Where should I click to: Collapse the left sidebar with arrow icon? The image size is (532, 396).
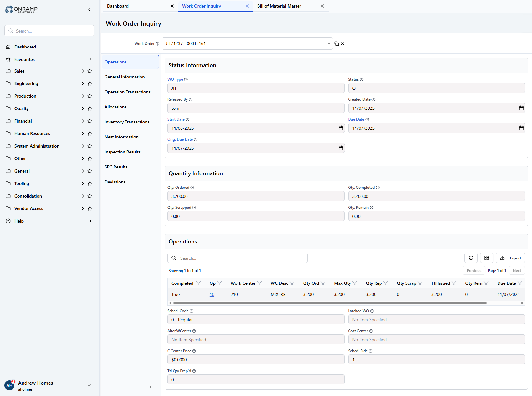click(x=89, y=10)
